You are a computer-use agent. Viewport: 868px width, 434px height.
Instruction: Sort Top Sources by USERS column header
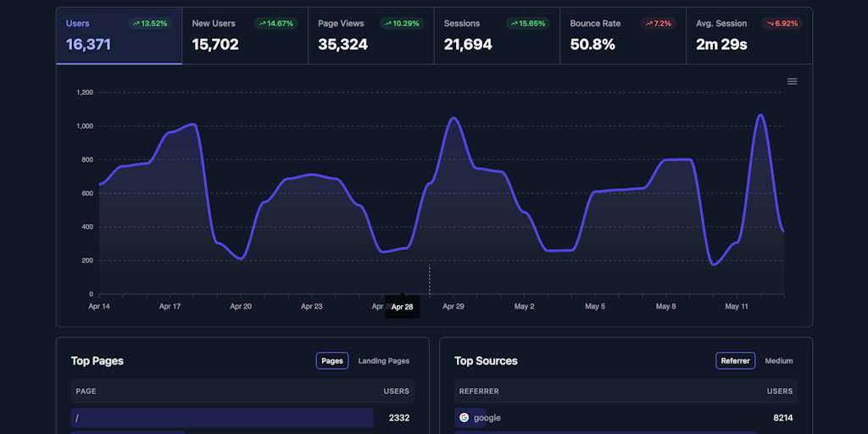tap(779, 391)
